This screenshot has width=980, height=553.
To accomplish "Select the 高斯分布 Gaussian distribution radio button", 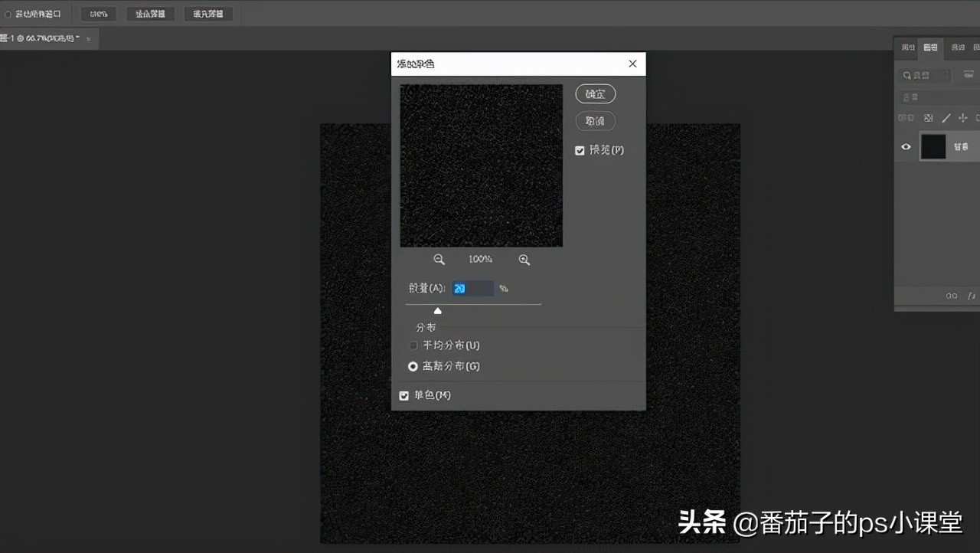I will click(x=413, y=366).
